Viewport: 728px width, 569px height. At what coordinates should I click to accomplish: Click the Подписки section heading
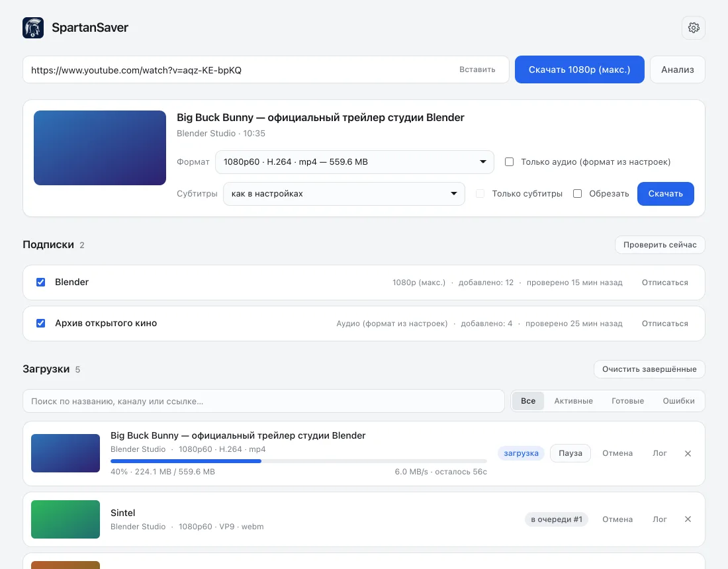(x=48, y=245)
